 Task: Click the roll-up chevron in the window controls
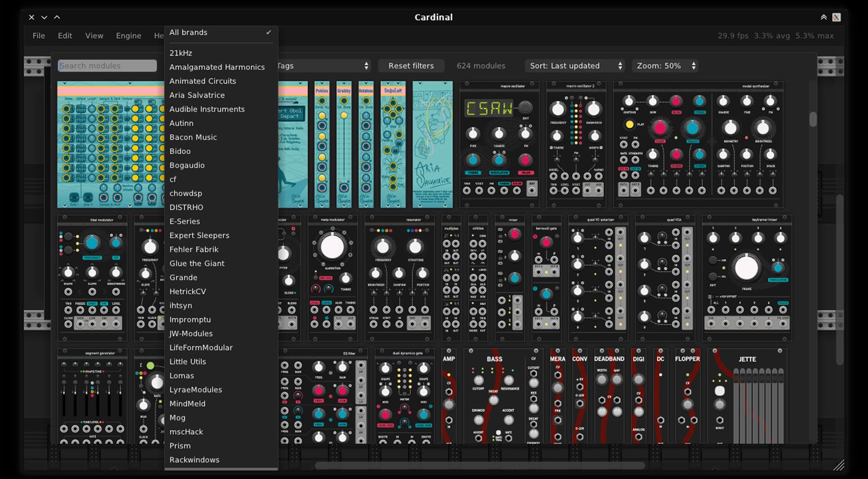click(56, 17)
